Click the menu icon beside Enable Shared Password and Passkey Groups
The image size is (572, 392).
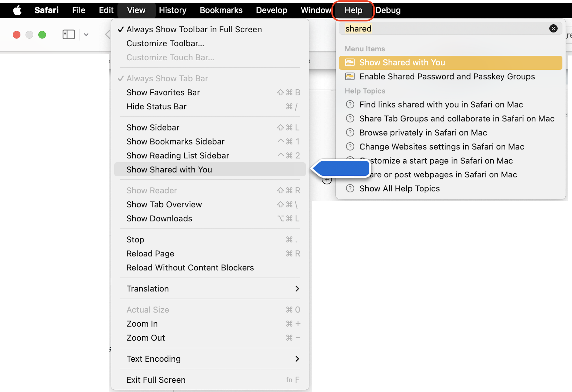pos(349,77)
